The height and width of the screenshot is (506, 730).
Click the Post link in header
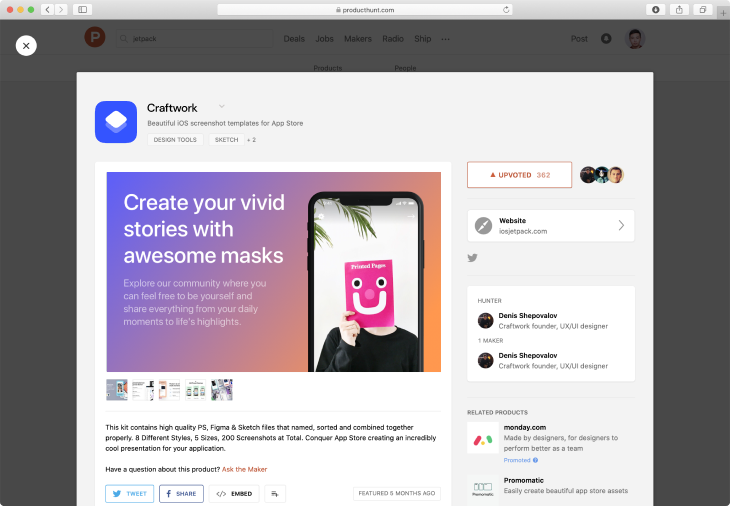(x=579, y=39)
